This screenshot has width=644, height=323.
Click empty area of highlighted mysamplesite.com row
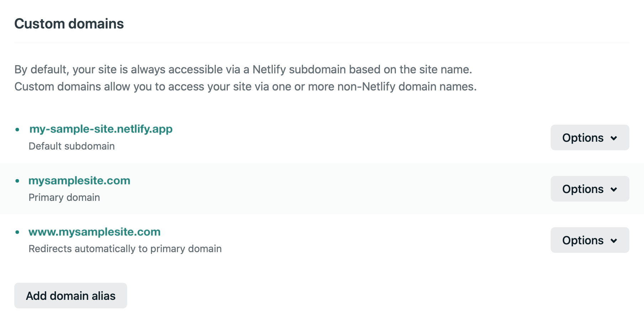click(338, 189)
